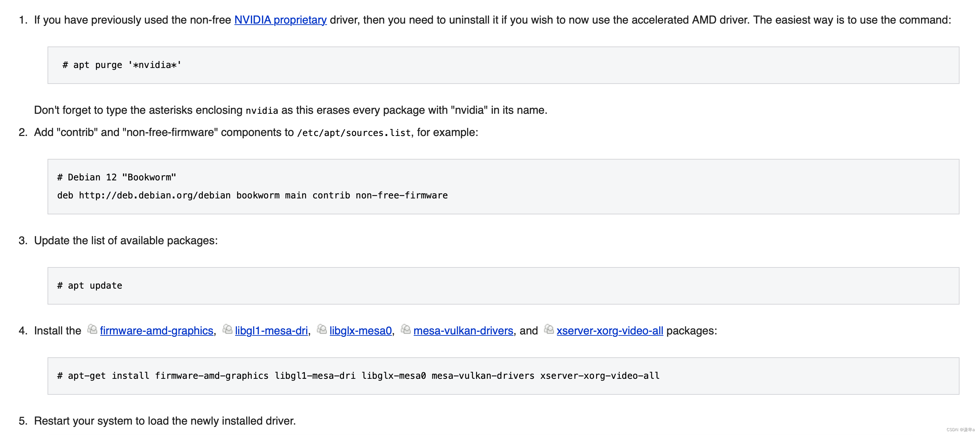Click the "# apt purge '*nvidia*'" command
Viewport: 980px width, 435px height.
(x=122, y=65)
